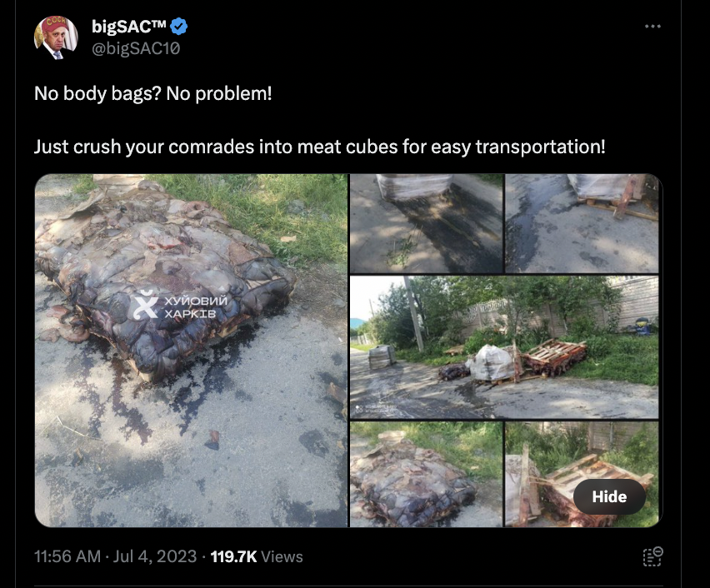Open the @bigSAC10 handle link
Viewport: 710px width, 588px height.
136,48
